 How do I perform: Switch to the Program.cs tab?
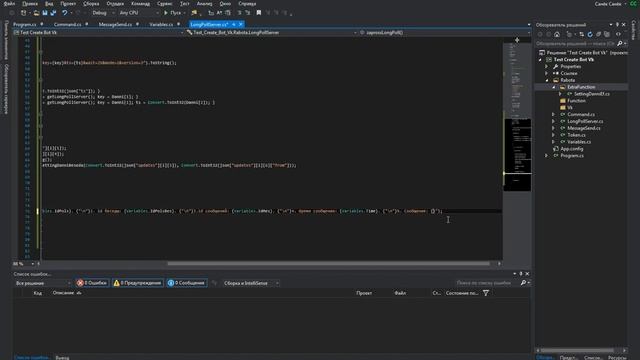(x=24, y=24)
